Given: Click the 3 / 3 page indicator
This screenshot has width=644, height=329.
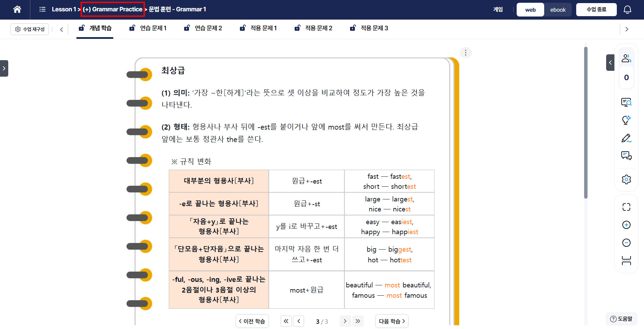Looking at the screenshot, I should 322,321.
